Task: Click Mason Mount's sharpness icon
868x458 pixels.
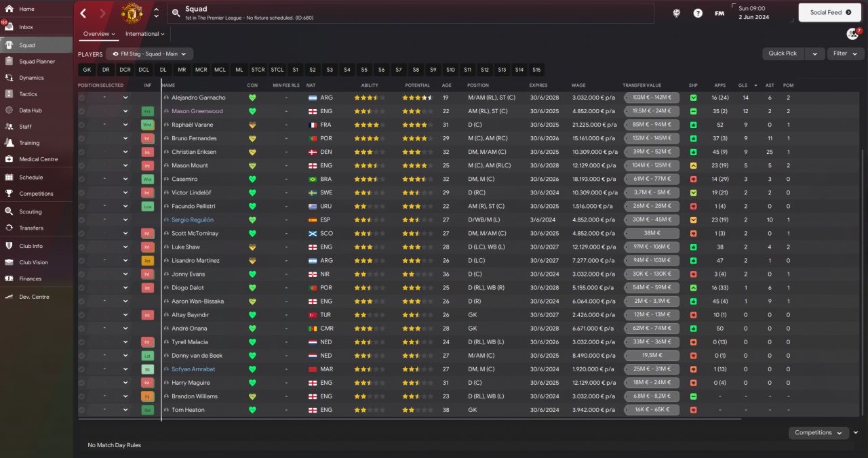Action: pyautogui.click(x=693, y=165)
